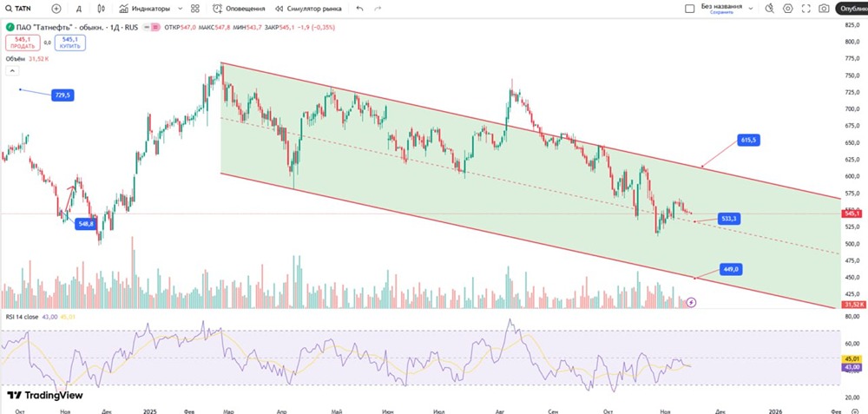Click the purple 43,00 RSI axis tag

click(852, 367)
